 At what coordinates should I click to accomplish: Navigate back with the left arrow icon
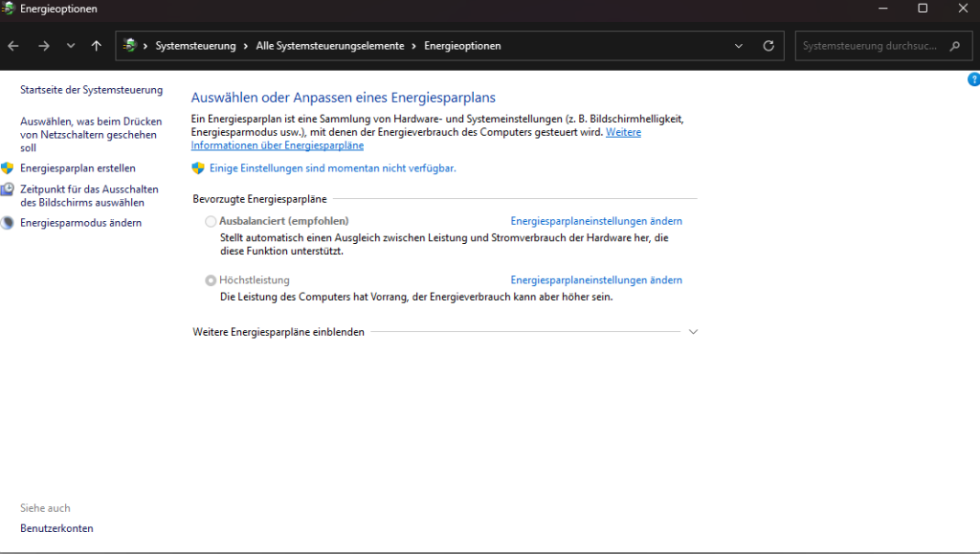click(x=12, y=45)
